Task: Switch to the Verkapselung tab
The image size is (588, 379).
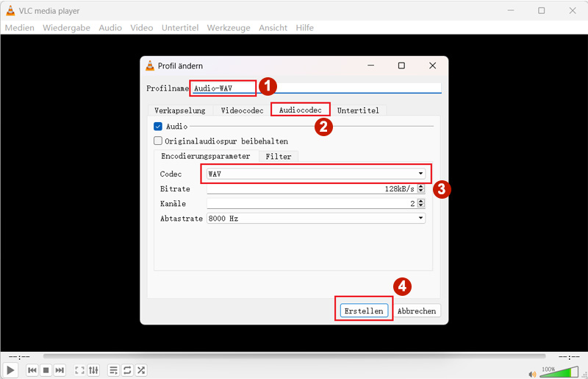Action: point(180,110)
